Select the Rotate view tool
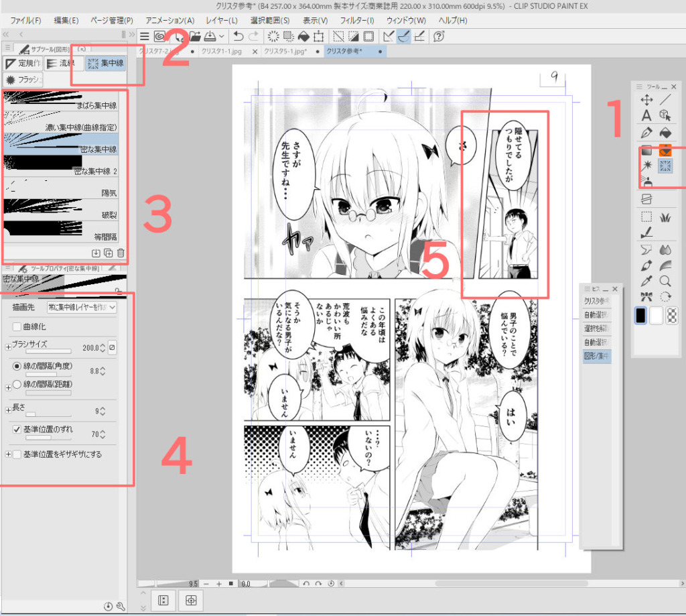 665,297
